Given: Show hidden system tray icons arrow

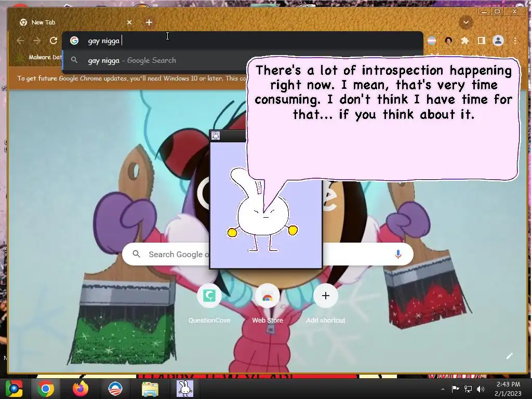Looking at the screenshot, I should (443, 389).
